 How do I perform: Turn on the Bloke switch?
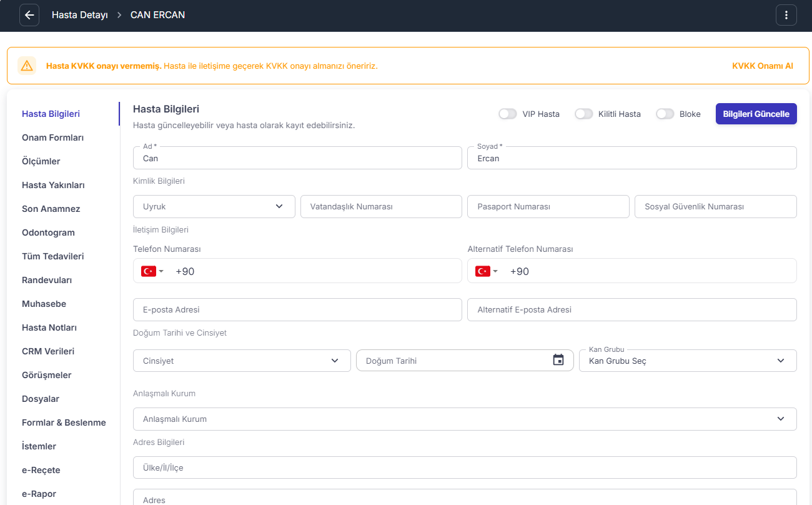click(665, 114)
